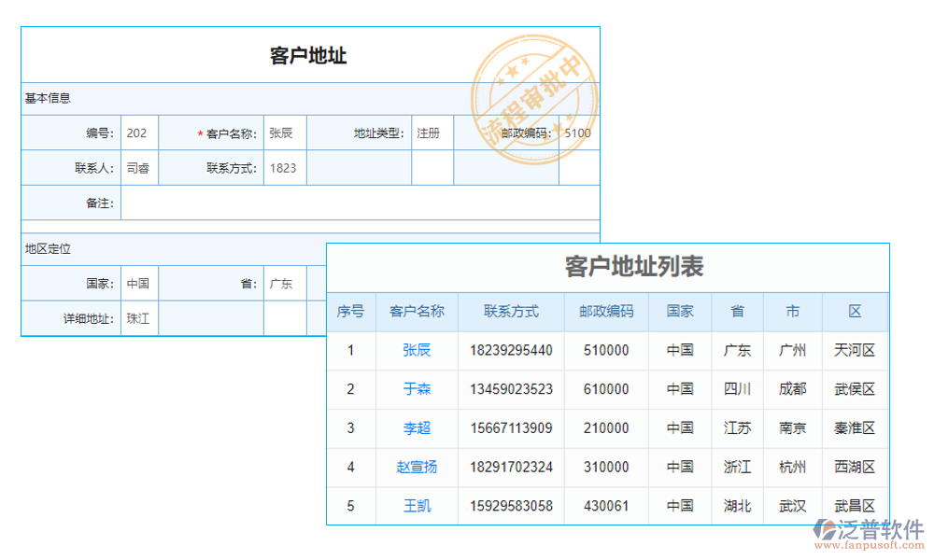Click the 邮政编码 input field in the form
934x560 pixels.
click(578, 133)
